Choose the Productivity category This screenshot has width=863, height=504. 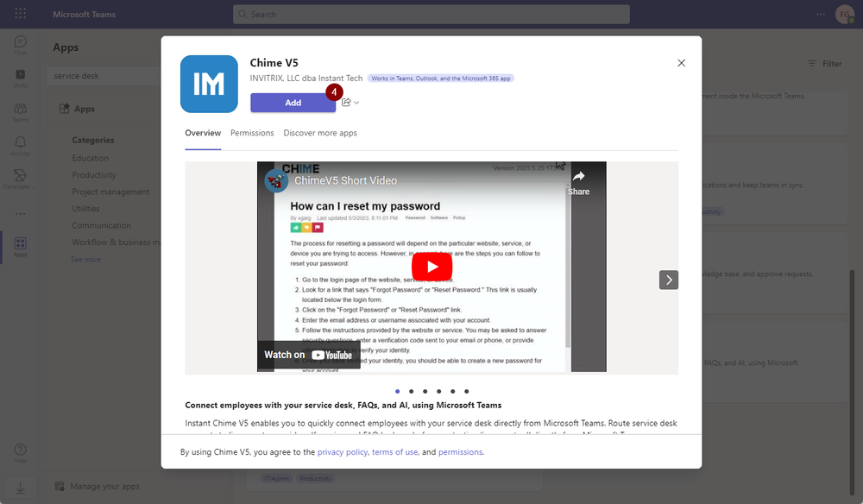94,175
